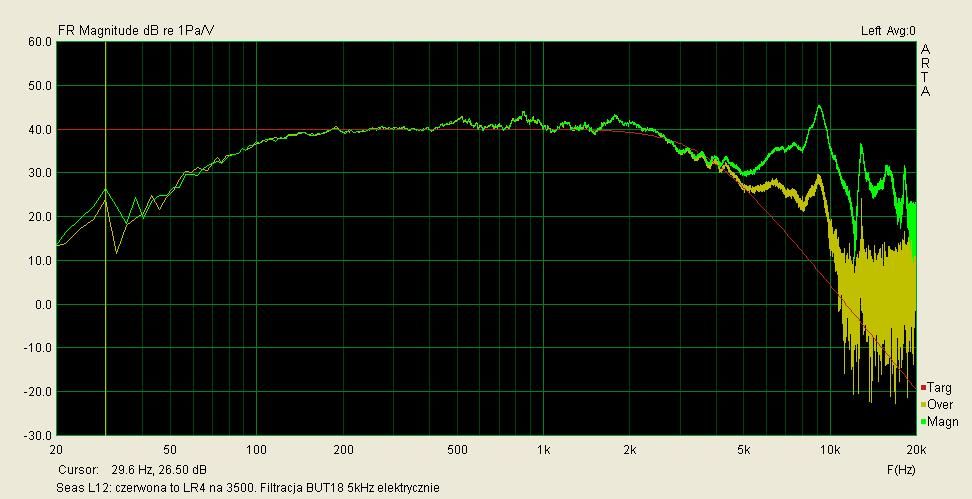
Task: Click the green Magn legend marker
Action: (923, 422)
